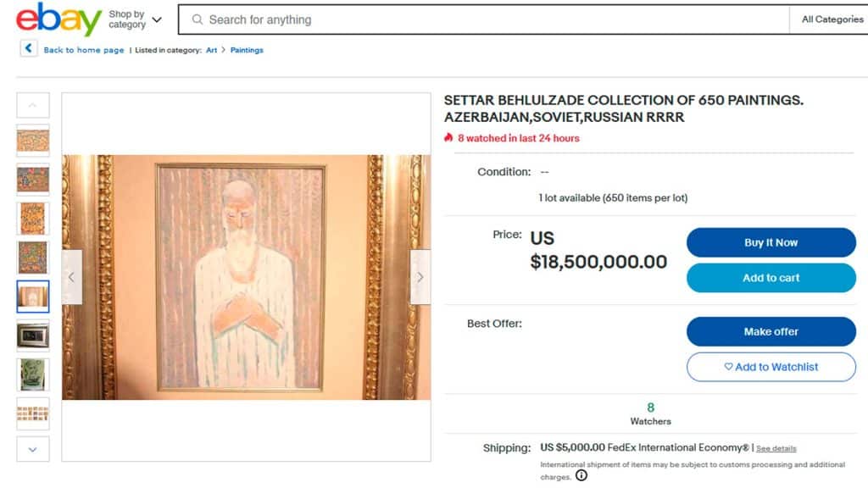Open the Art category breadcrumb
868x488 pixels.
(209, 50)
